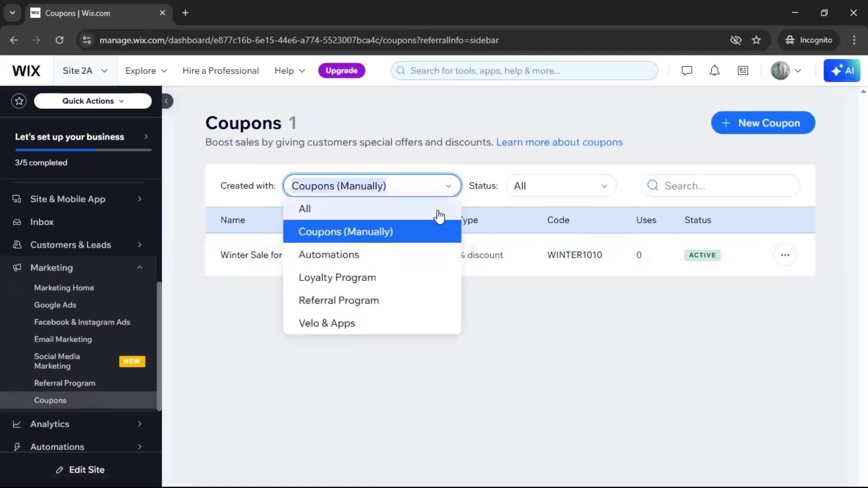This screenshot has width=868, height=488.
Task: Click the Customers & Leads icon
Action: pos(17,244)
